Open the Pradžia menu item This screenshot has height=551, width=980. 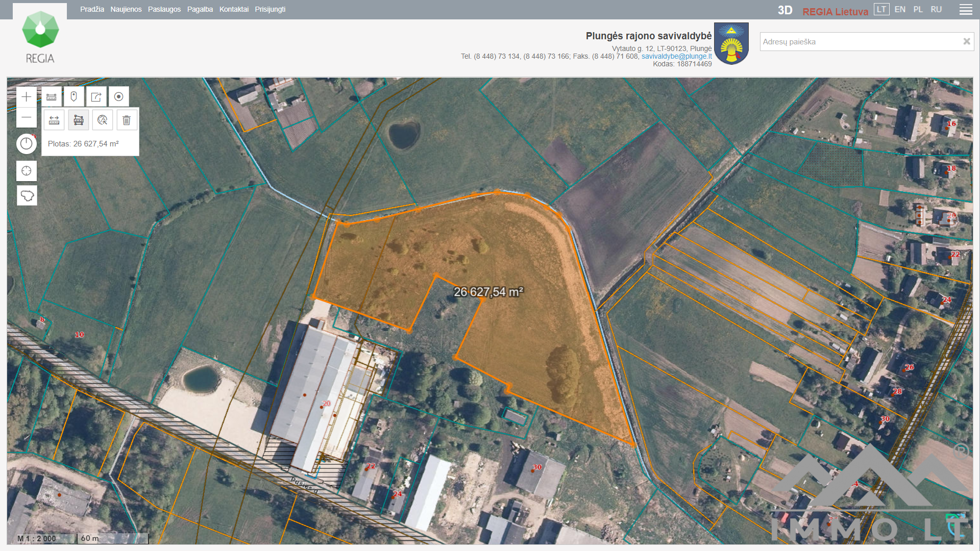(x=92, y=9)
